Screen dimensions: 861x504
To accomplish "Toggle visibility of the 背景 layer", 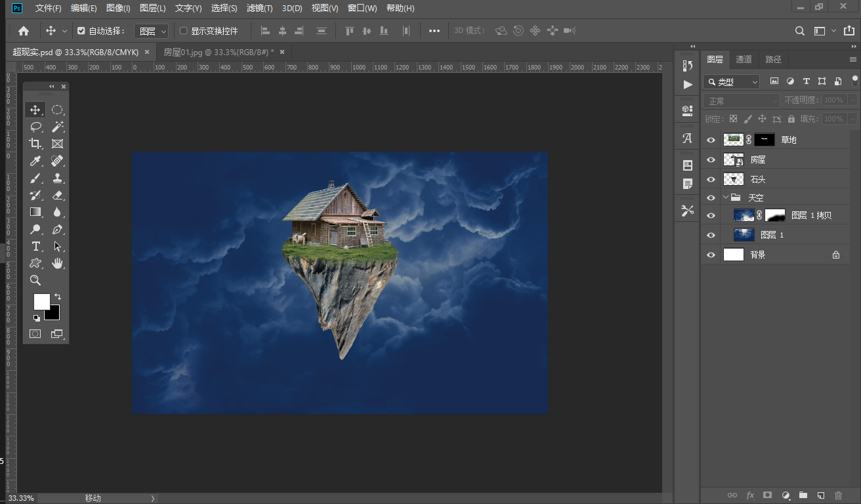I will coord(711,255).
